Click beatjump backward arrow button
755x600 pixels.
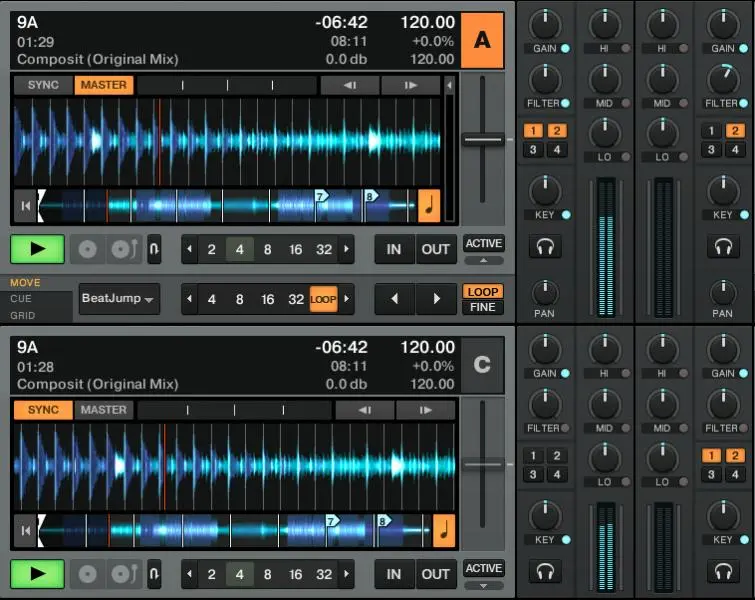click(396, 299)
